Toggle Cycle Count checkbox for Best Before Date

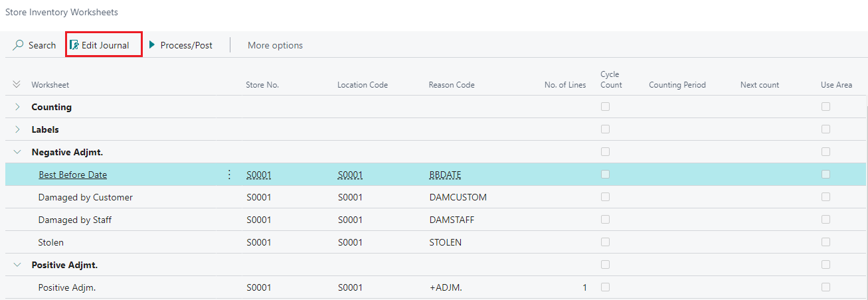pyautogui.click(x=605, y=175)
